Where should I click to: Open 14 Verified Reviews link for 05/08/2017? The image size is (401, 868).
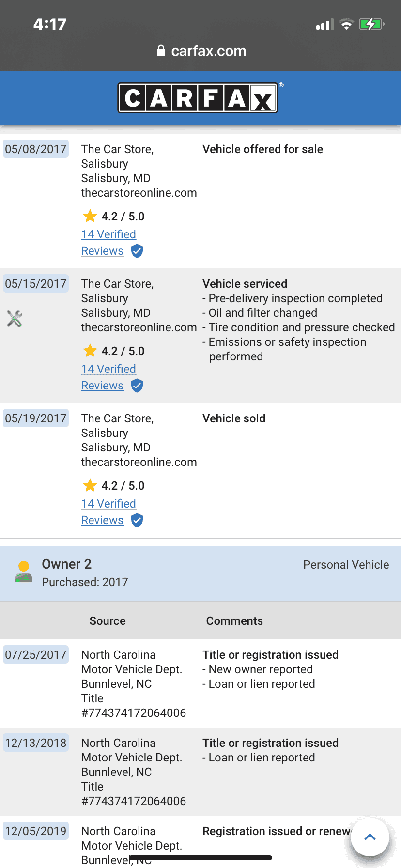108,243
